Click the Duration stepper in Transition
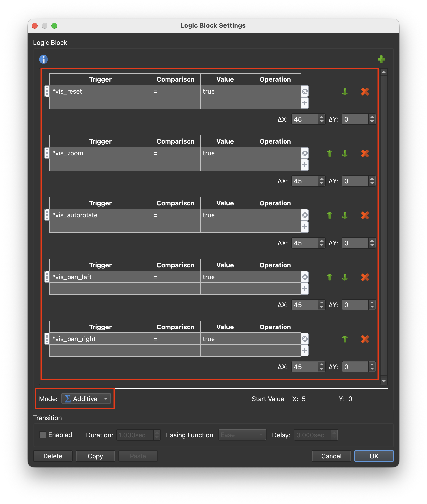Image resolution: width=427 pixels, height=504 pixels. pos(157,435)
